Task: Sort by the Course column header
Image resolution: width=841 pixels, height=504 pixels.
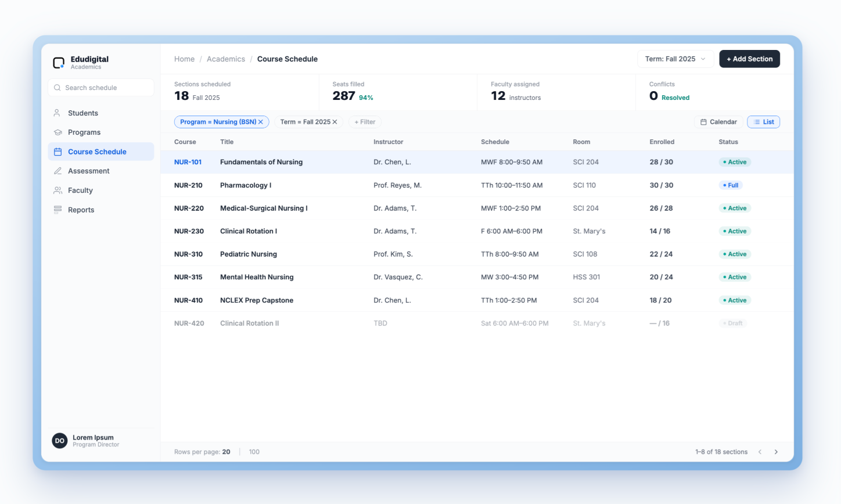Action: coord(185,142)
